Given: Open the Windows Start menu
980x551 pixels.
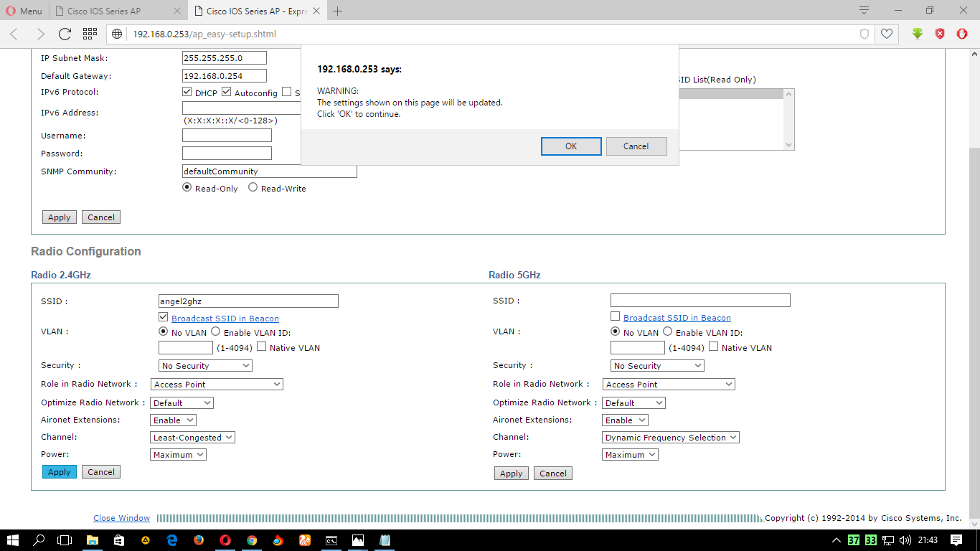Looking at the screenshot, I should (x=14, y=540).
